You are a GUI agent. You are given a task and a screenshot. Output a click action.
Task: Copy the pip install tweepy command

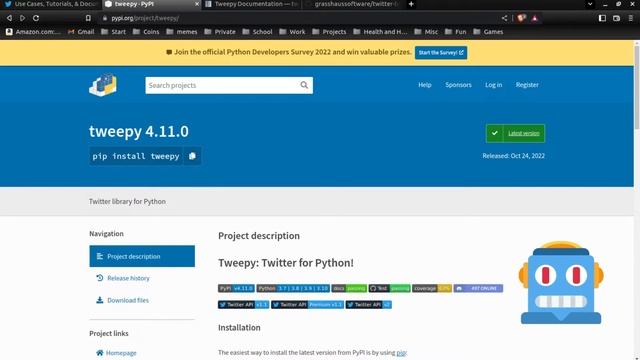pos(192,156)
